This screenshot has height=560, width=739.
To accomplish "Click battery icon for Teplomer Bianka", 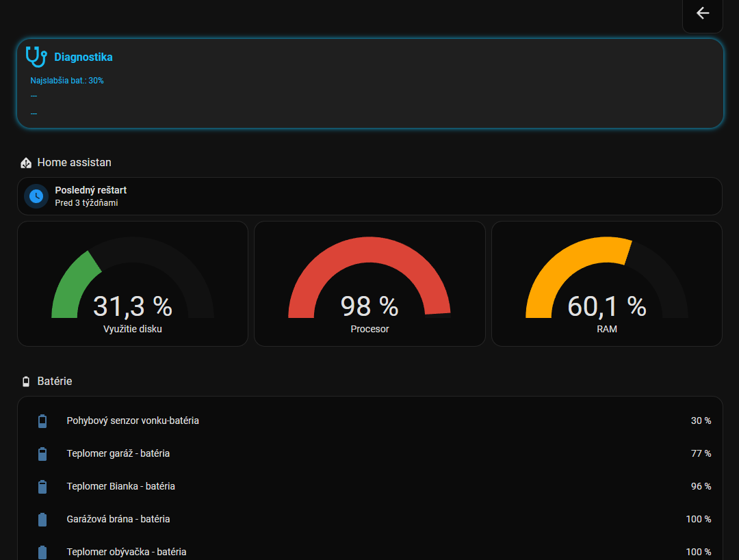I will tap(42, 487).
